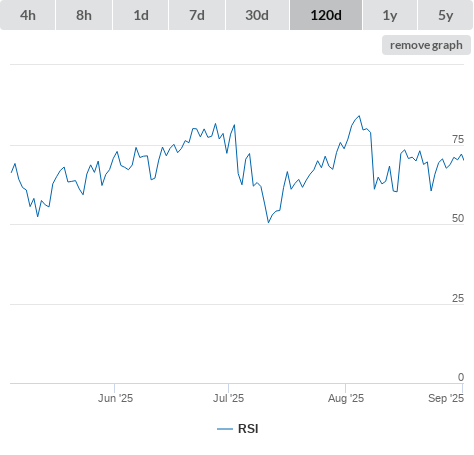Switch chart to the 30d range
The image size is (474, 455).
pos(257,15)
